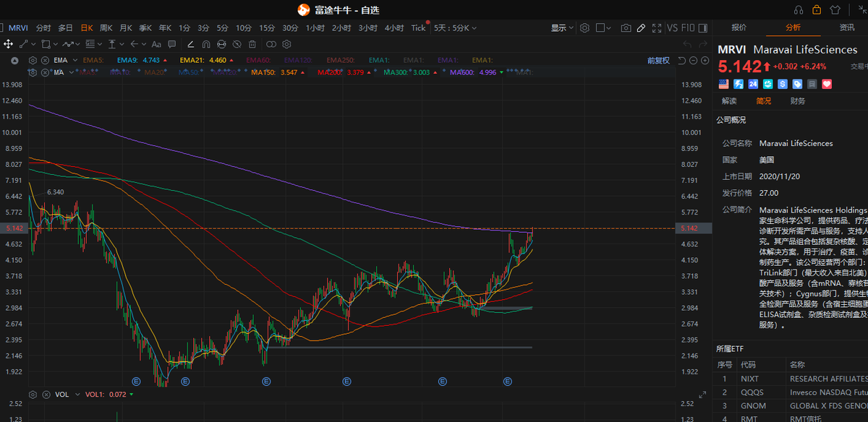Image resolution: width=868 pixels, height=422 pixels.
Task: Reset chart zoom with circular arrow
Action: click(x=682, y=61)
